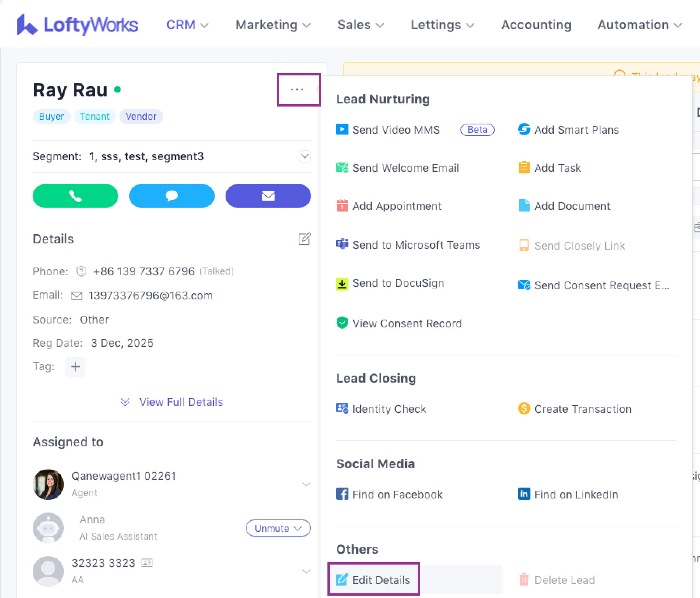Open the CRM navigation menu
Screen dimensions: 700x598
(187, 25)
